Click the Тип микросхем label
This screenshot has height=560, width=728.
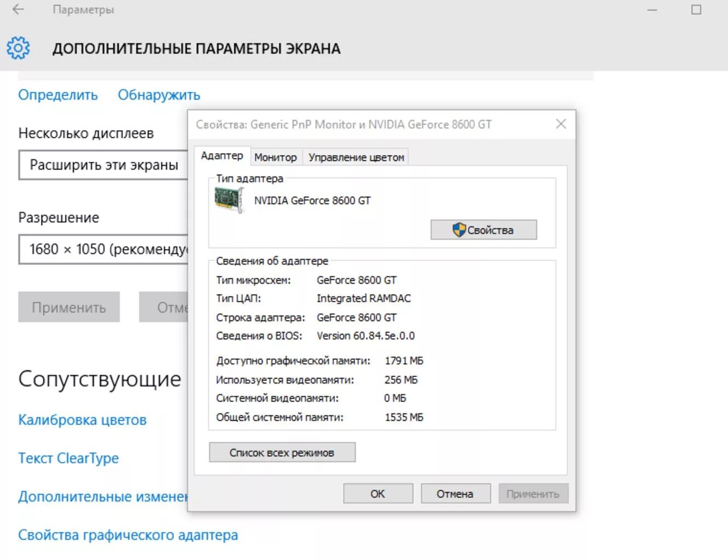tap(253, 280)
